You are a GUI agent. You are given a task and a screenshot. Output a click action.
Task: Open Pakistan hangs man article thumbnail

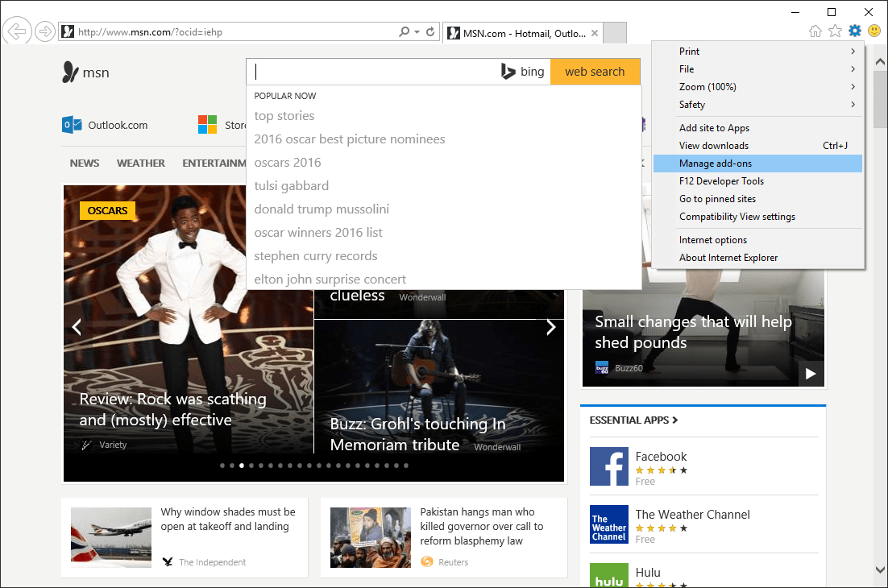click(371, 537)
